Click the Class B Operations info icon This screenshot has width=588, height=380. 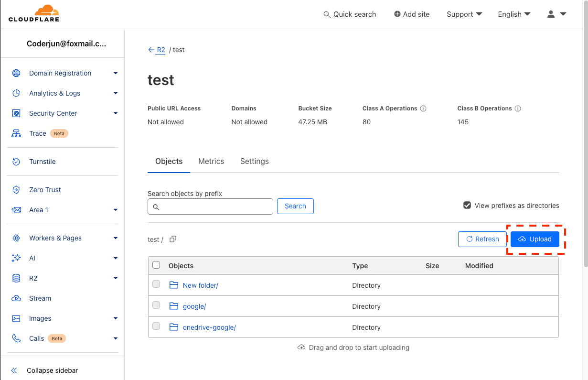pyautogui.click(x=518, y=109)
